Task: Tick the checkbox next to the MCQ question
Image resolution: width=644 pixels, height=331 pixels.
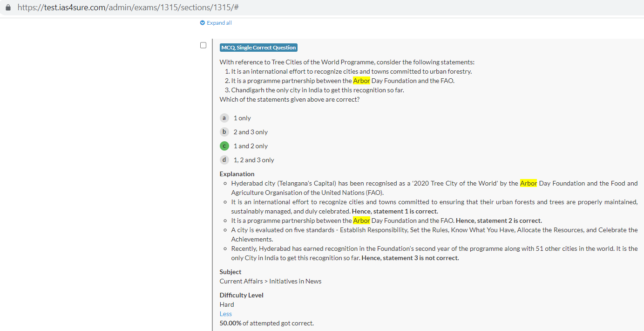Action: 203,45
